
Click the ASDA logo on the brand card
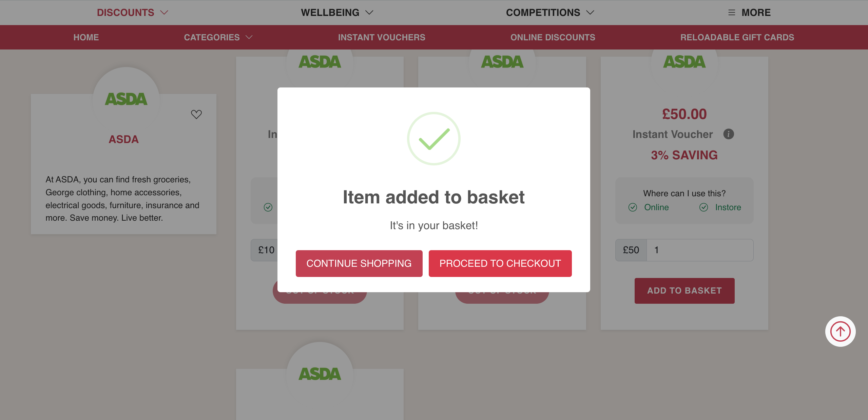click(x=126, y=99)
